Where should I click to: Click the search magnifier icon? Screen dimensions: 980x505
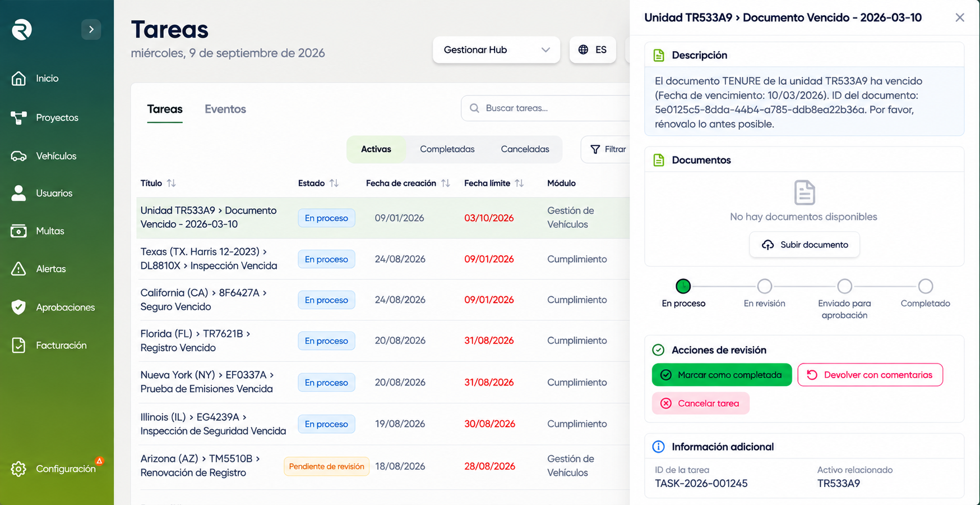click(x=474, y=108)
